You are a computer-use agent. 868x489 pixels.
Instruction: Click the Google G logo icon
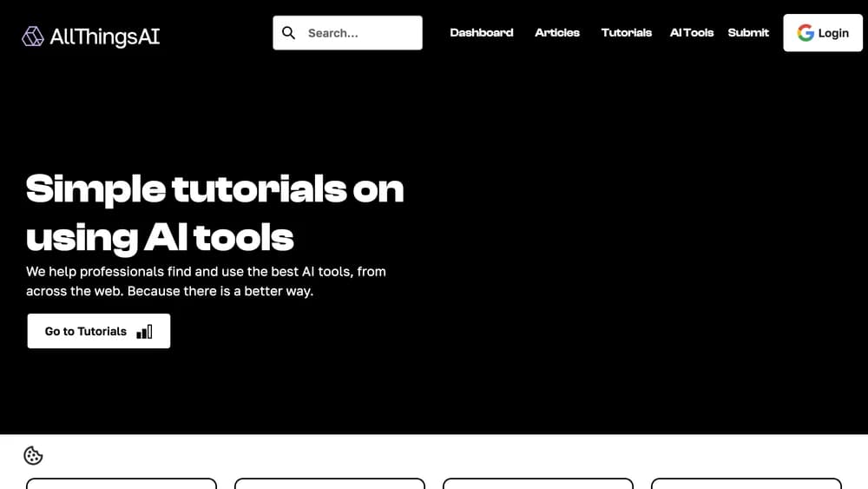point(806,33)
